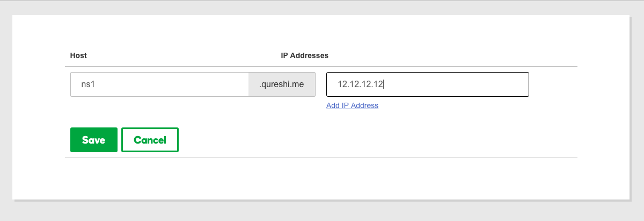Select the field showing 12.12.12.12
The height and width of the screenshot is (221, 644).
click(427, 84)
